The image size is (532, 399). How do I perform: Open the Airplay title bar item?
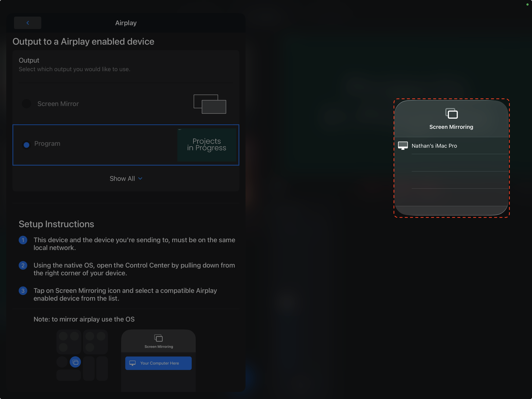point(126,23)
